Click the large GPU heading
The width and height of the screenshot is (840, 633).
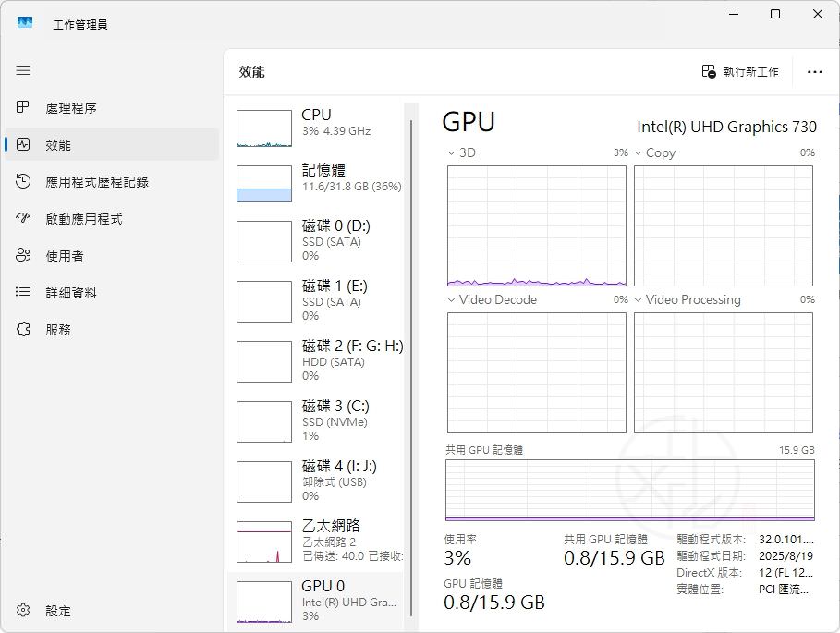tap(469, 122)
